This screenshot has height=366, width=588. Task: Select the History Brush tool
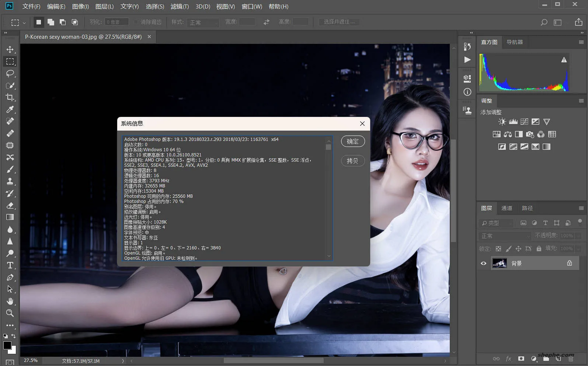10,193
